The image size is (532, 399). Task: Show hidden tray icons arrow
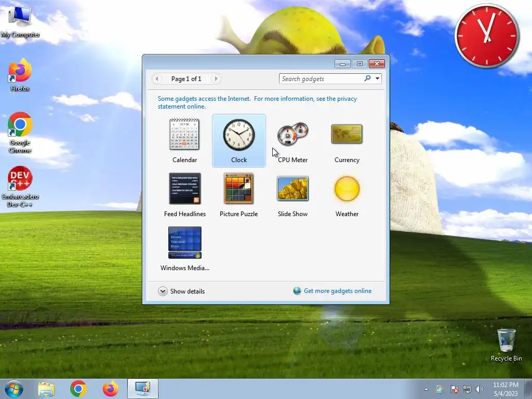click(x=426, y=389)
